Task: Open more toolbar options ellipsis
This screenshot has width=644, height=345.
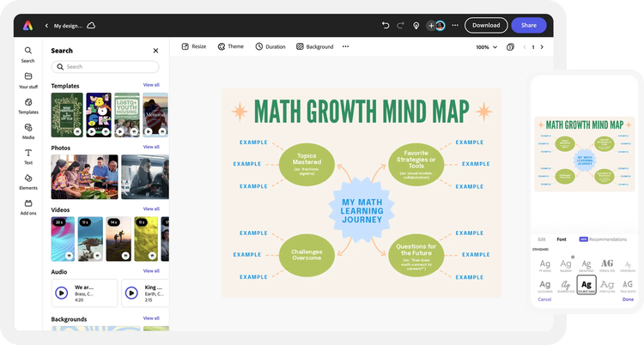Action: pyautogui.click(x=345, y=47)
